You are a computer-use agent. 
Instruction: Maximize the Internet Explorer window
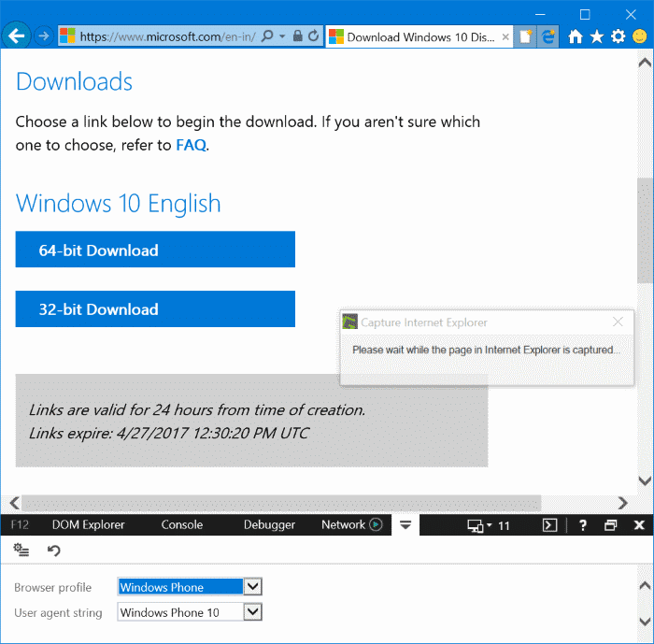[x=585, y=15]
